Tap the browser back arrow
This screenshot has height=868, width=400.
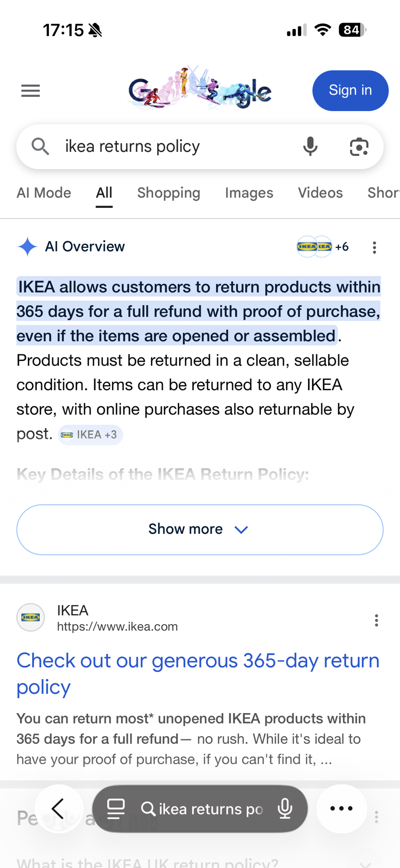[x=58, y=809]
